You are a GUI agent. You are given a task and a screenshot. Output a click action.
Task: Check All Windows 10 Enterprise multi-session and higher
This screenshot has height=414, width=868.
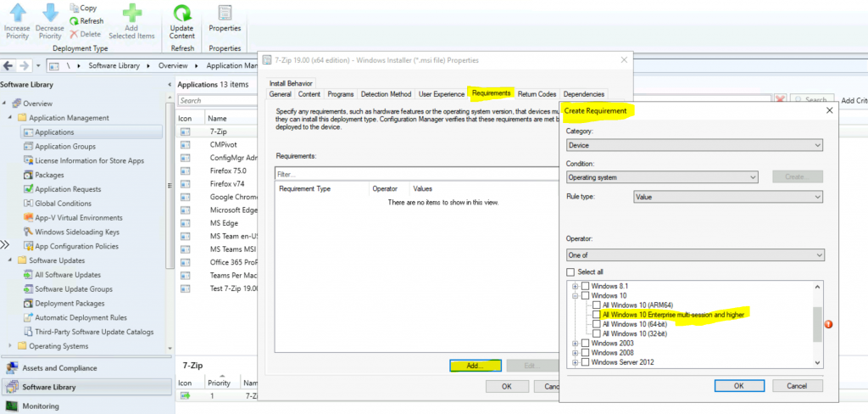(x=596, y=315)
